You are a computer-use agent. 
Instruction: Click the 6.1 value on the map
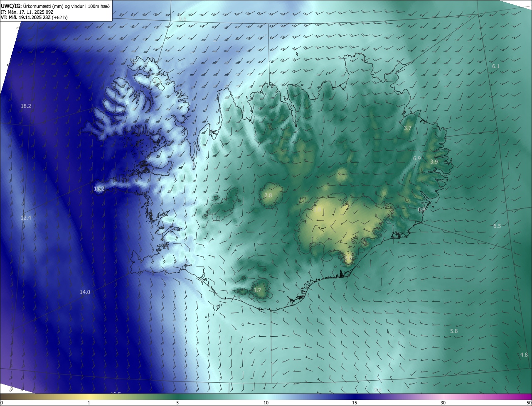(496, 66)
